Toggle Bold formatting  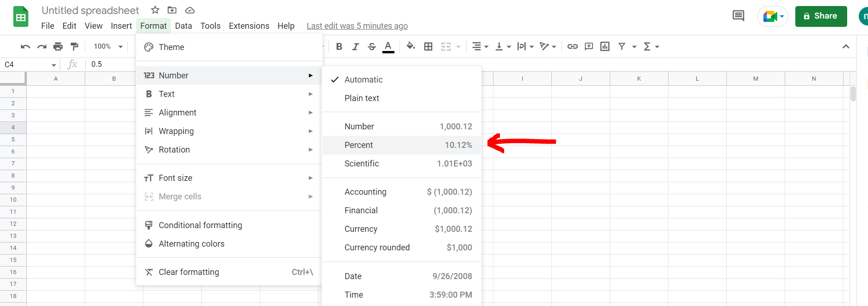click(339, 46)
